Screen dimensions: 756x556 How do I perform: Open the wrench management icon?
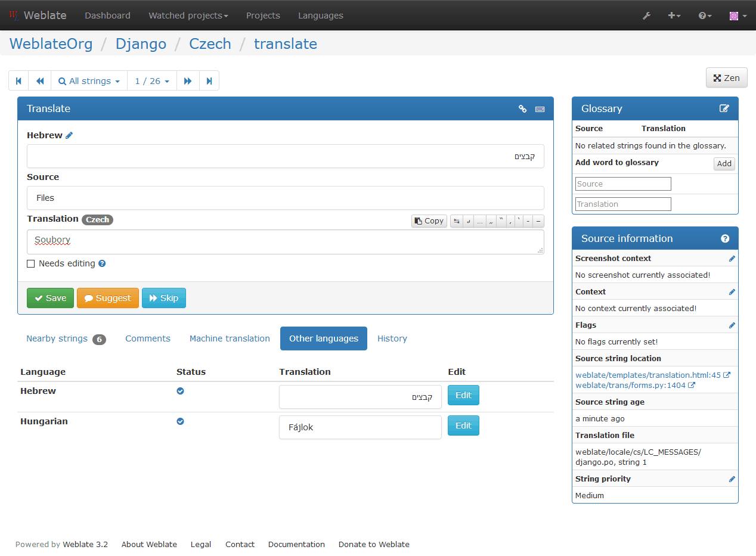click(x=646, y=15)
